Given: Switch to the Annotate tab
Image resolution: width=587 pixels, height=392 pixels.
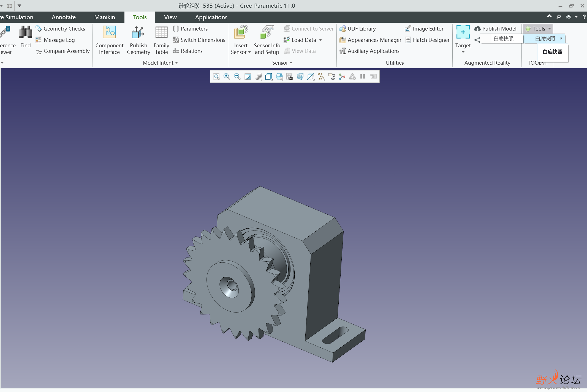Looking at the screenshot, I should coord(64,17).
